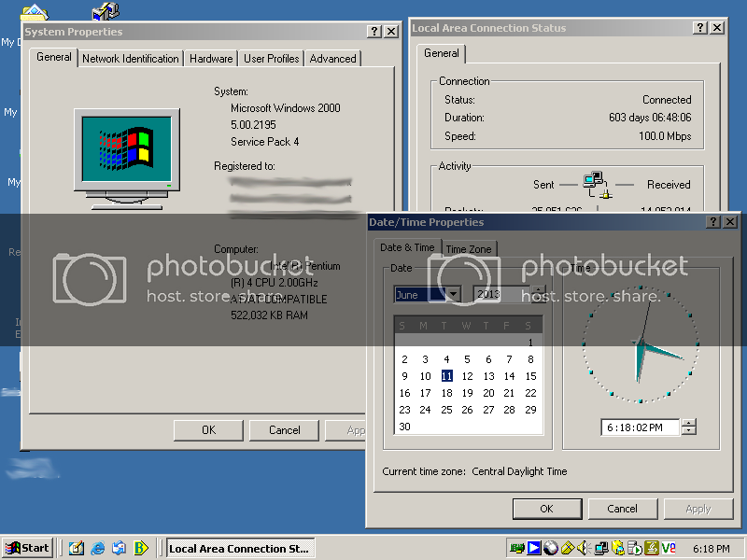
Task: Click the gray globe tray icon
Action: pyautogui.click(x=551, y=549)
